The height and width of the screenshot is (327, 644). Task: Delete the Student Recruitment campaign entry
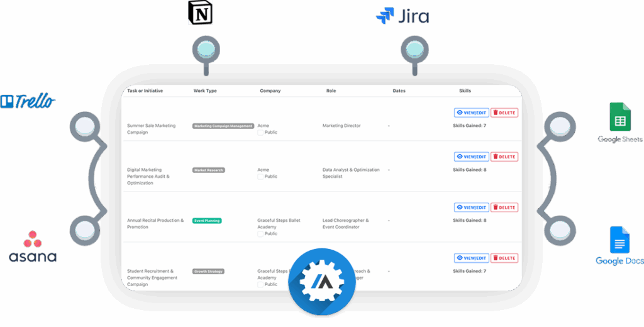click(x=504, y=258)
